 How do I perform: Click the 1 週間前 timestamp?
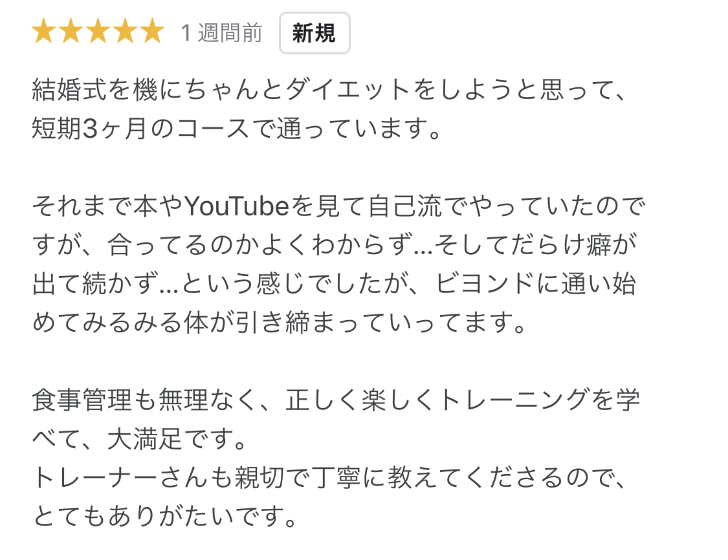(x=221, y=33)
